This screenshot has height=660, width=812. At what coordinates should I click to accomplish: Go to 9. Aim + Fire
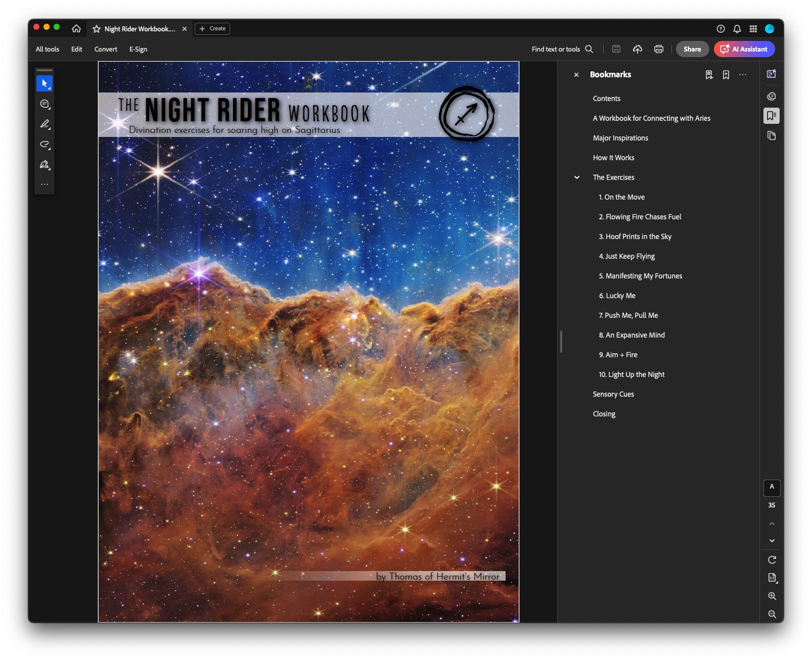[x=618, y=355]
